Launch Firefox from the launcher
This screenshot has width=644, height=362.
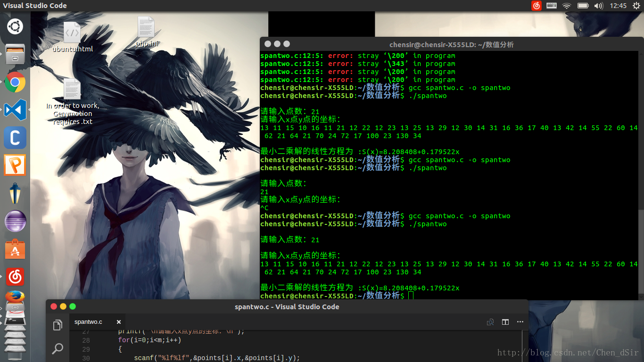15,298
